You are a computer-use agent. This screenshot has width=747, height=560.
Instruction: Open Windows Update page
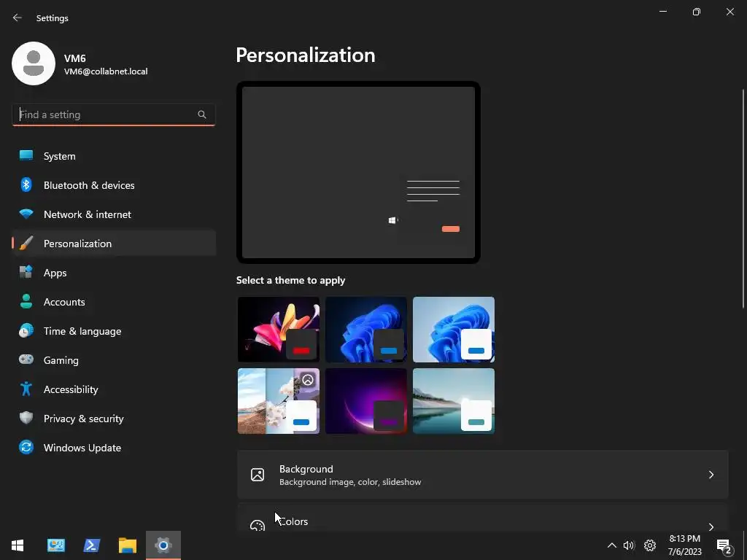113,447
